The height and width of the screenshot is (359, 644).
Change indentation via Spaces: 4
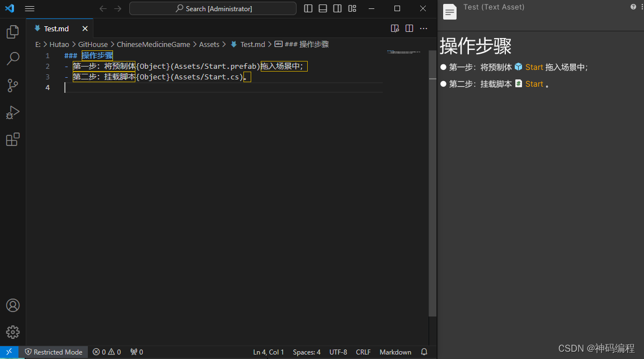click(307, 352)
